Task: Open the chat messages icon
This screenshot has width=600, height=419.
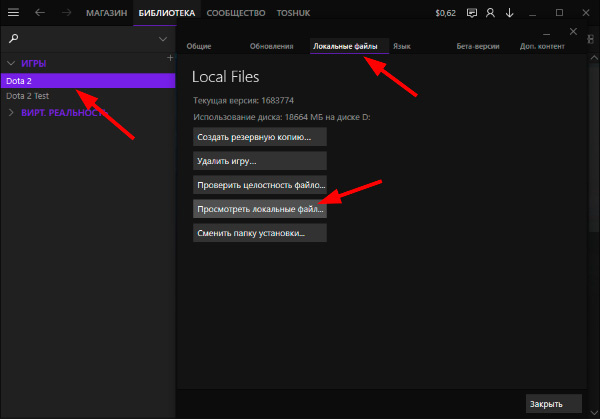Action: coord(472,13)
